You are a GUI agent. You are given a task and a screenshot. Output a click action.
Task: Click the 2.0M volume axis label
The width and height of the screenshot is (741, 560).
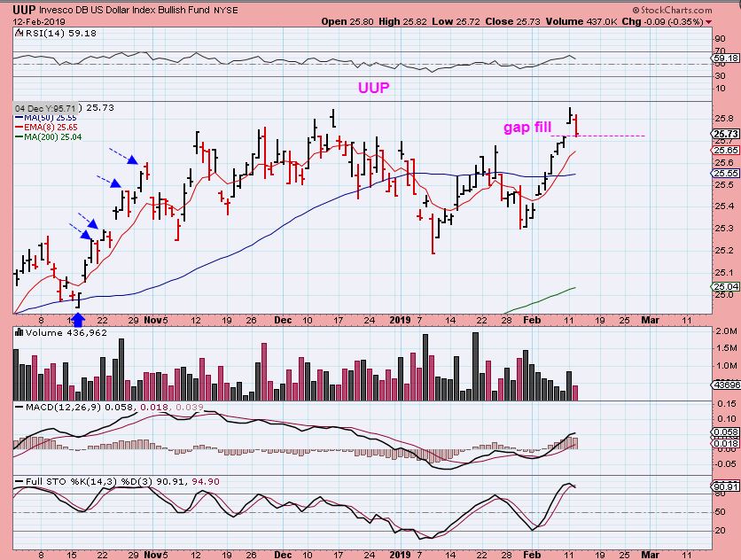[x=726, y=331]
